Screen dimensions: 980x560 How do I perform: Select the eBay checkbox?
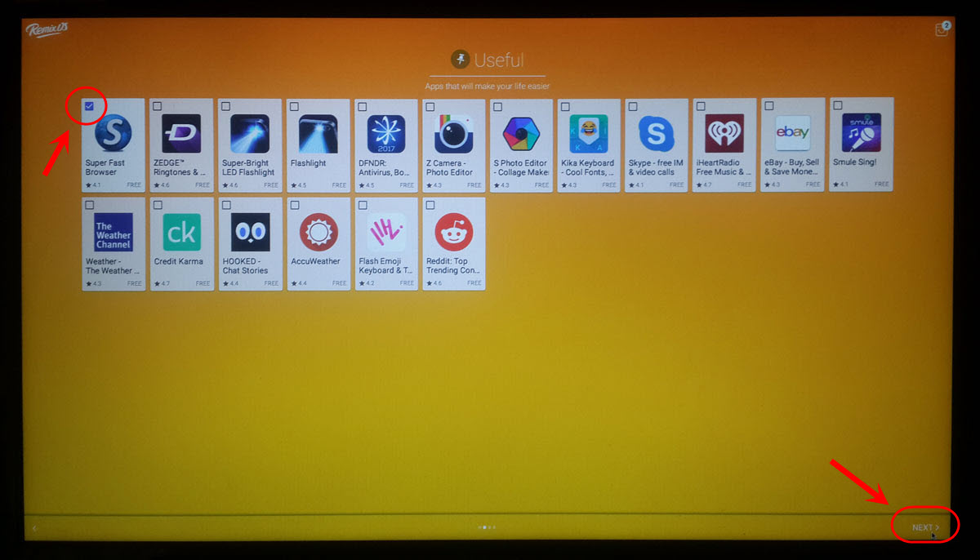pyautogui.click(x=769, y=106)
